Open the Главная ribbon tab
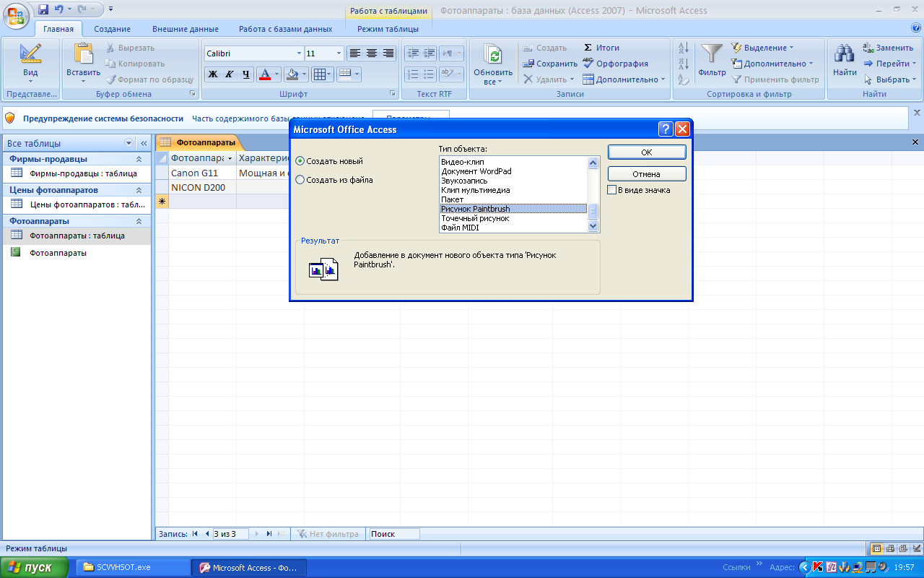 58,29
